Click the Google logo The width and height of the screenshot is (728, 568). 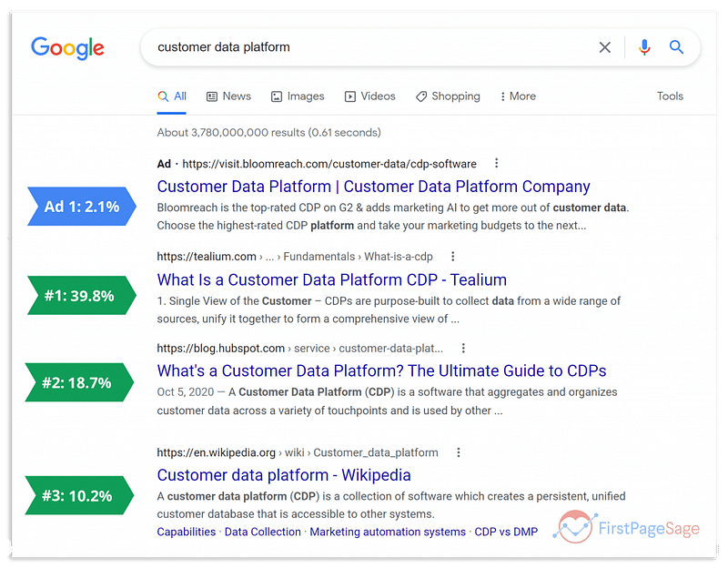(67, 48)
